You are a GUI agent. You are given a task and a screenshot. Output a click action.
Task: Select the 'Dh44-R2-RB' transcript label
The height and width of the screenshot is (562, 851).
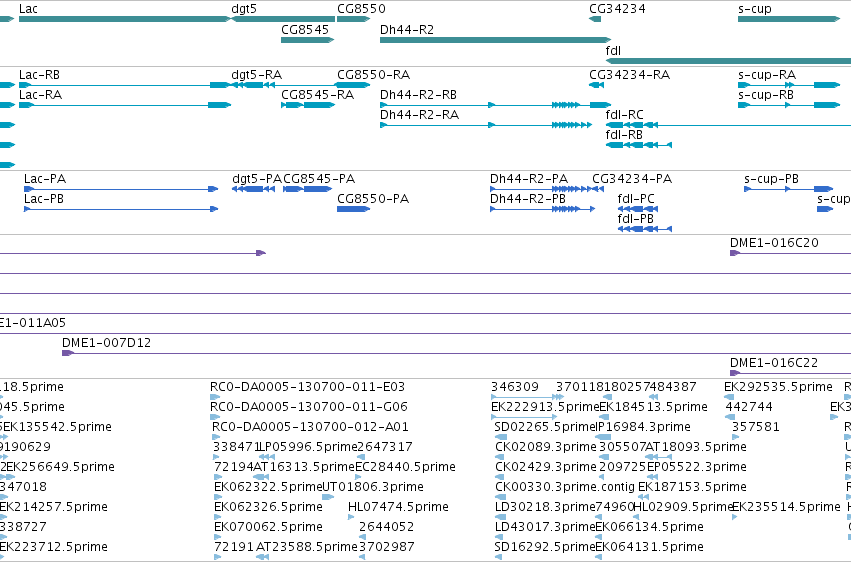[x=418, y=94]
